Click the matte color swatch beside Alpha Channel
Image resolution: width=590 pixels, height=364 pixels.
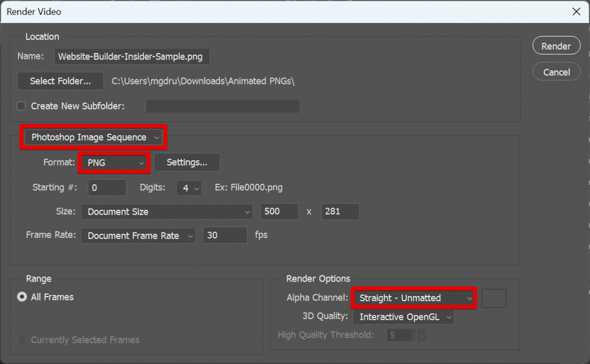point(494,298)
